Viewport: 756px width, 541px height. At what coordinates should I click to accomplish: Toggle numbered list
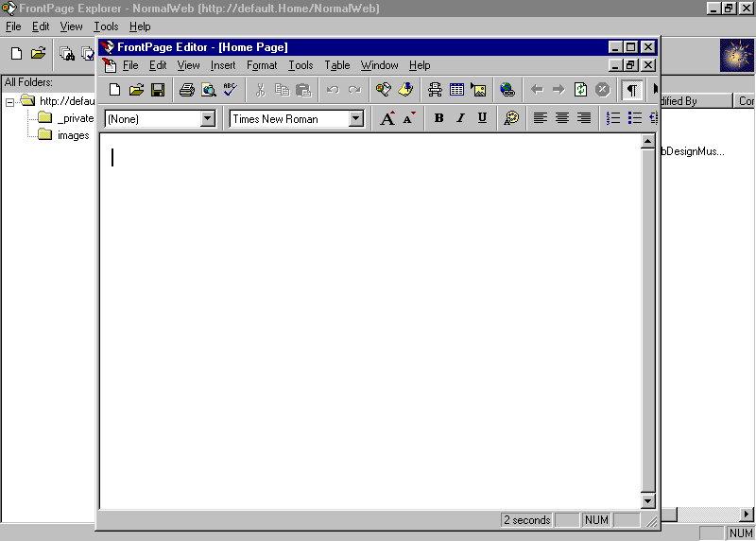coord(612,118)
